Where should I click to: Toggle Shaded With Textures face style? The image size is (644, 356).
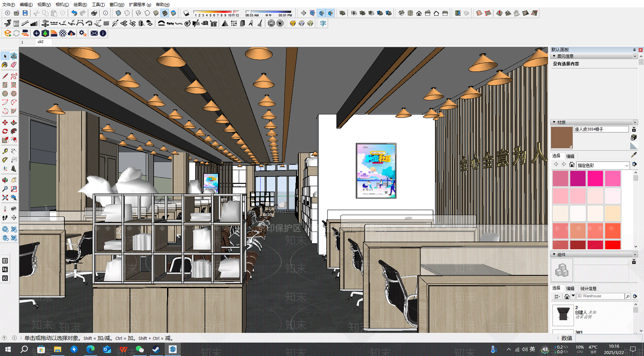tap(165, 13)
